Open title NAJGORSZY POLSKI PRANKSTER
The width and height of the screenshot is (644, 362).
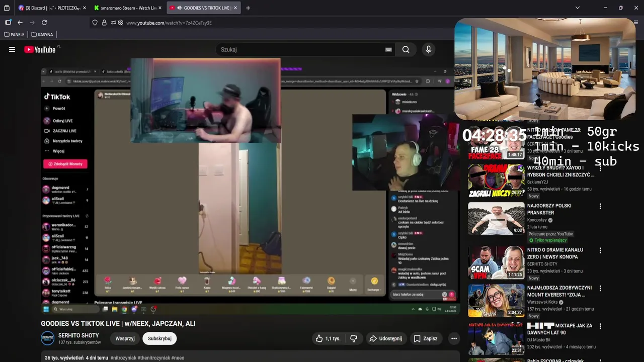pos(549,209)
